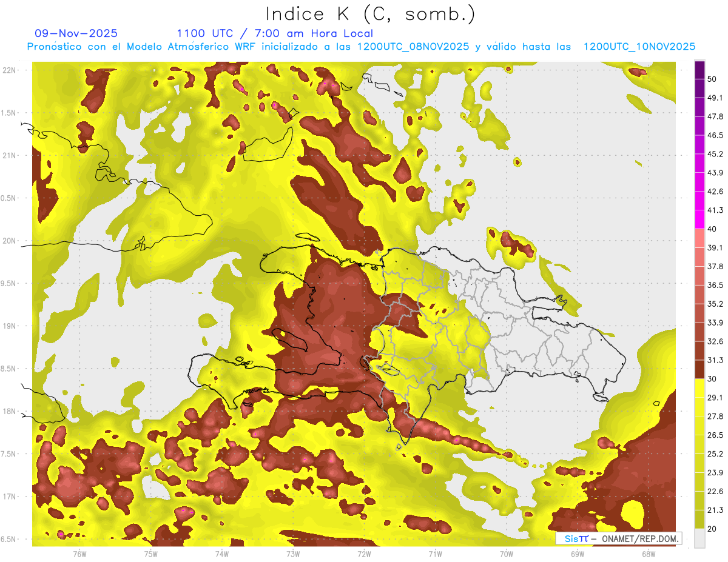Click the colorbar value '46.5'

[715, 136]
